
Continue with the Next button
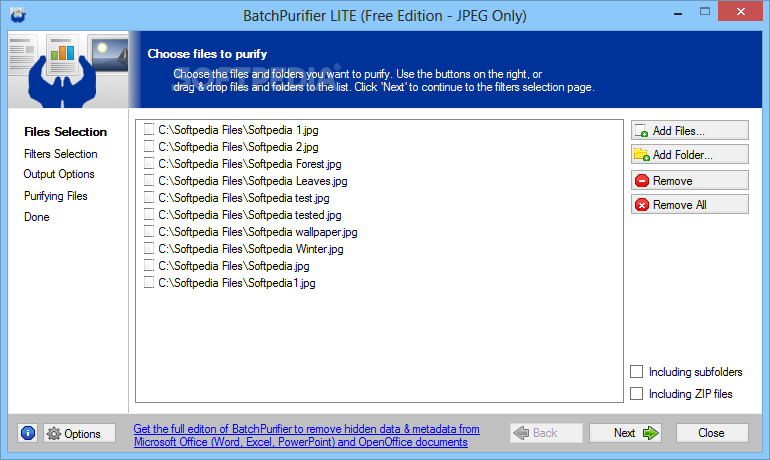pos(625,433)
